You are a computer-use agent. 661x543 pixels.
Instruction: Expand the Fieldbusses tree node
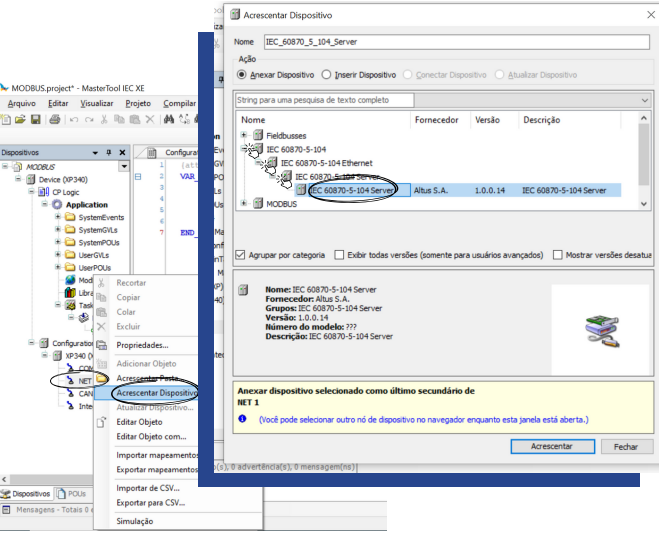pyautogui.click(x=244, y=135)
